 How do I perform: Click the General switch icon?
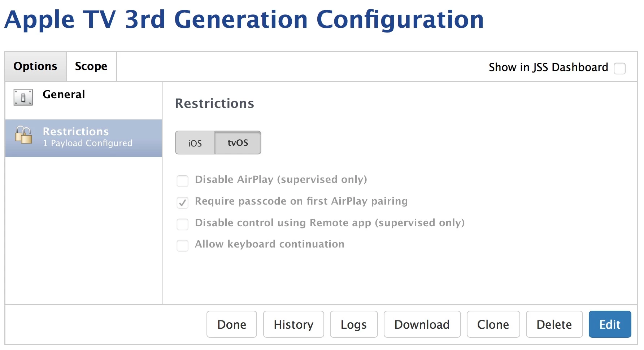tap(23, 97)
